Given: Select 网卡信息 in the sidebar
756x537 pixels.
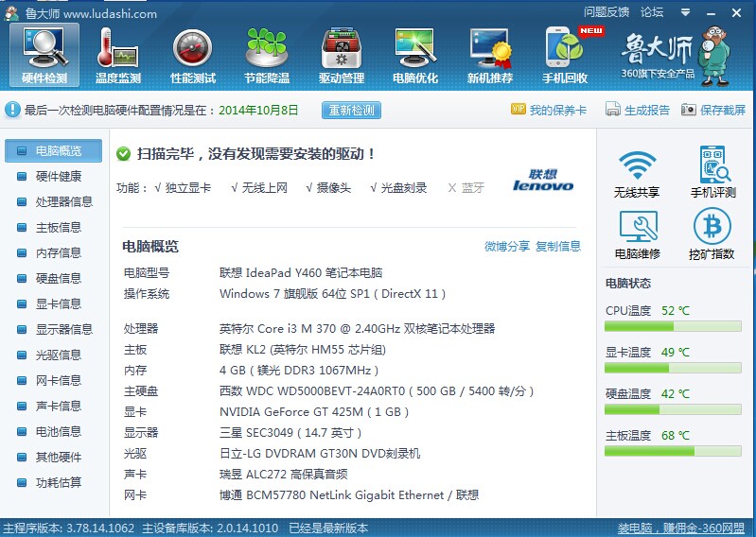Looking at the screenshot, I should pos(54,380).
